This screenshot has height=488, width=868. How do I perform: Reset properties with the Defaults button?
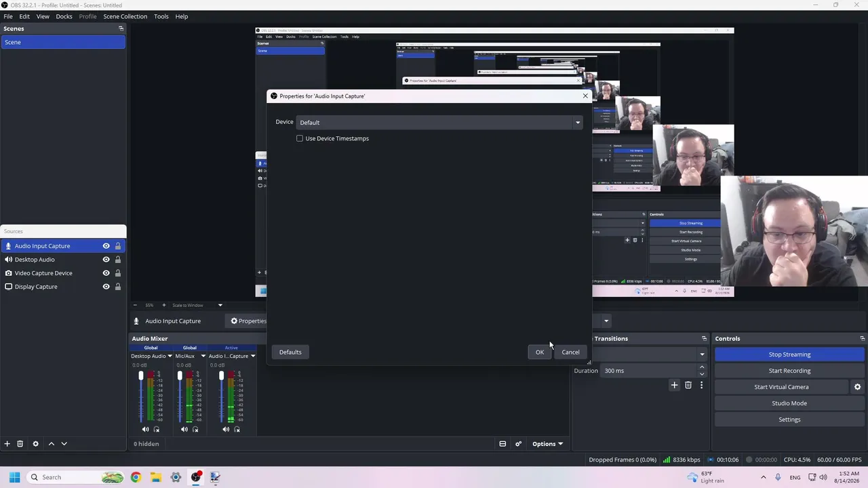click(x=290, y=352)
